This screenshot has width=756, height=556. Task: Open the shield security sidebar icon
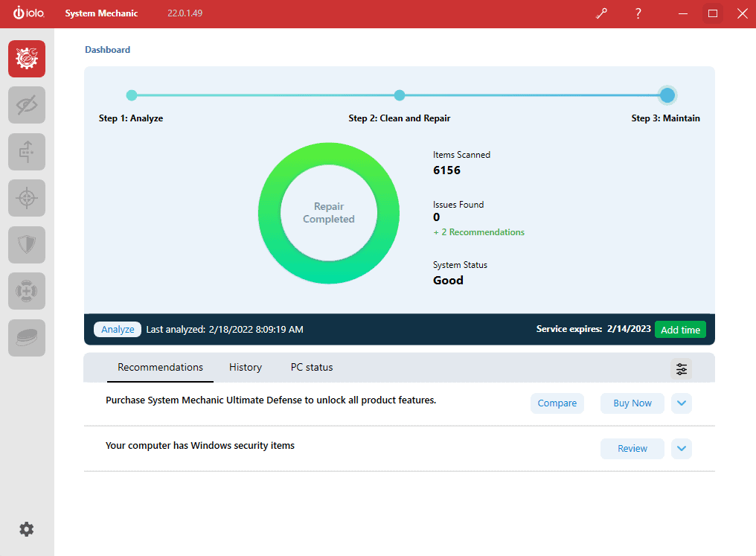point(27,245)
